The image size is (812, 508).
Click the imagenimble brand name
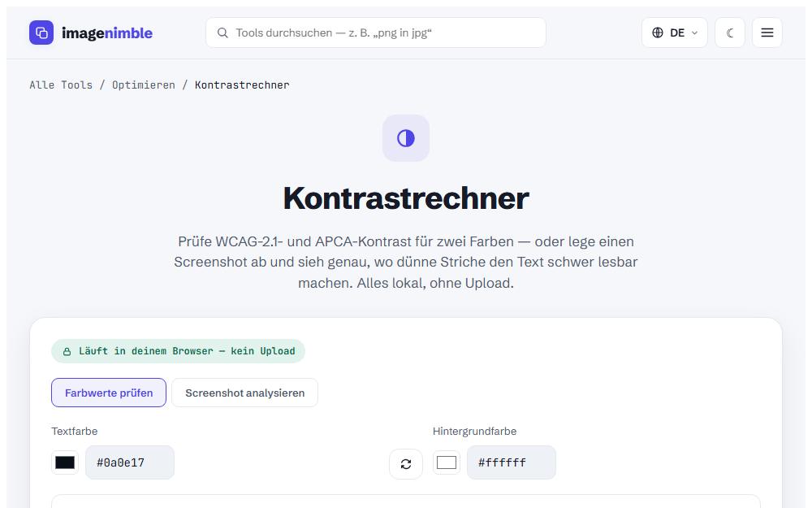(x=107, y=33)
